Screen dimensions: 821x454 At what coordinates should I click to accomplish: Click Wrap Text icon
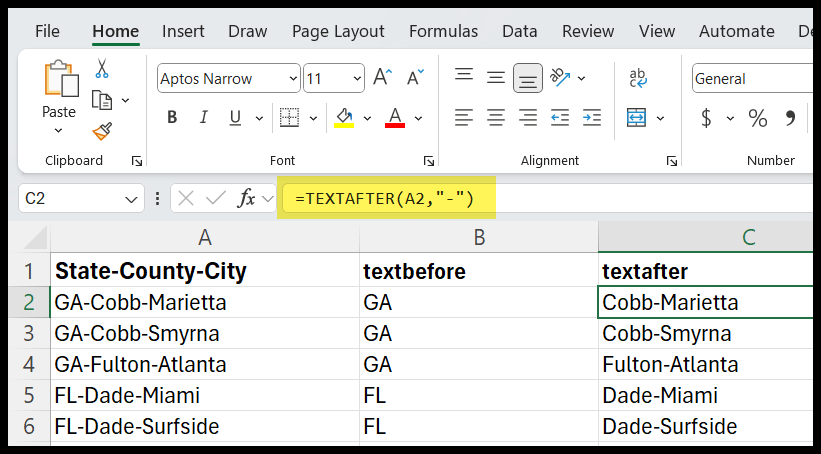[x=638, y=78]
